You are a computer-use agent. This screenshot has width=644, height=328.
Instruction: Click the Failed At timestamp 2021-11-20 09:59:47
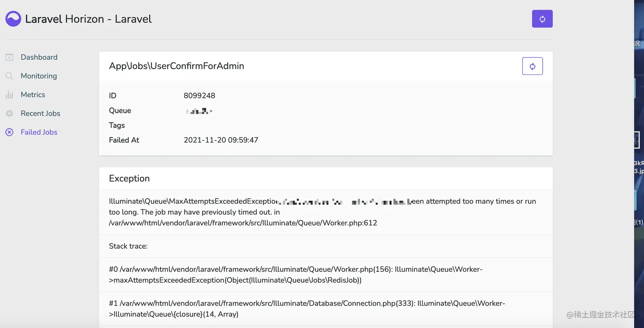coord(221,140)
